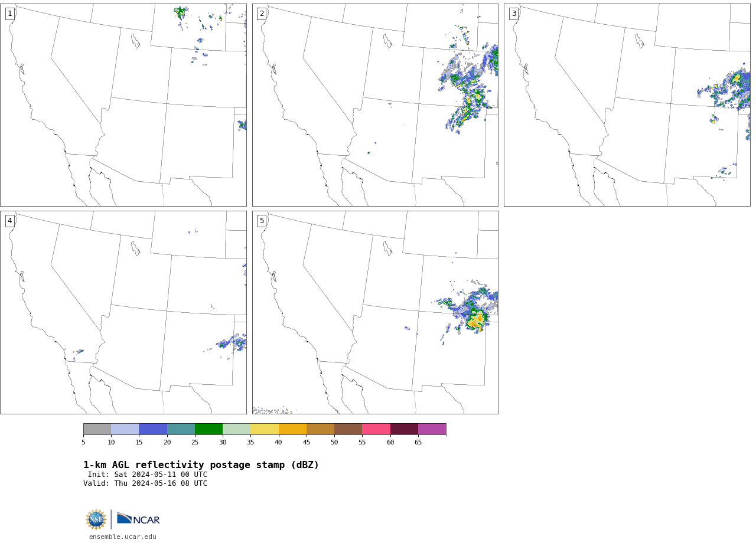Click the blue 15-20 dBZ swatch

tap(153, 429)
